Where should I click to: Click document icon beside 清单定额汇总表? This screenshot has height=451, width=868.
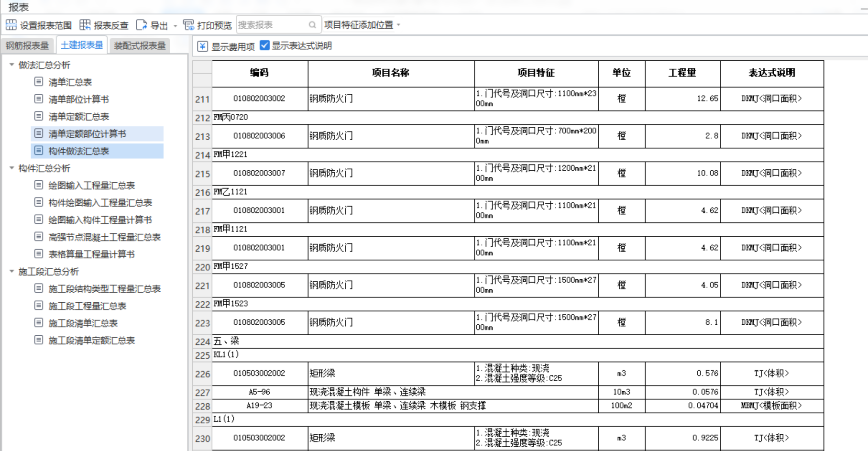coord(39,116)
